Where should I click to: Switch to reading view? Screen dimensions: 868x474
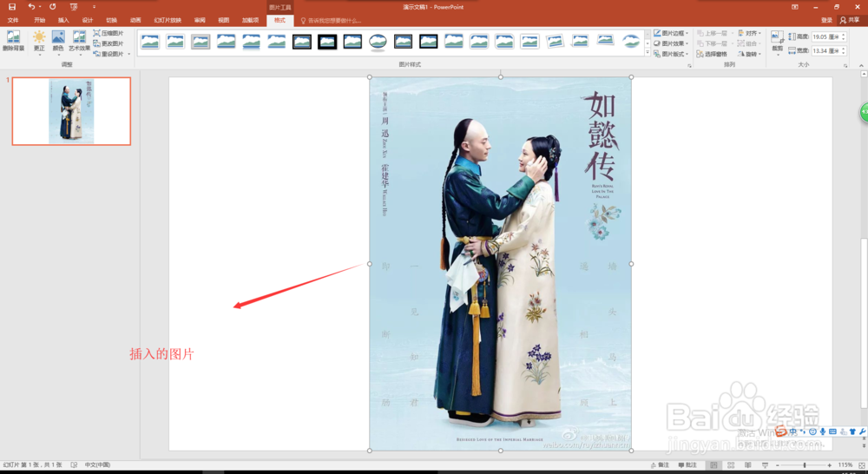[x=748, y=465]
